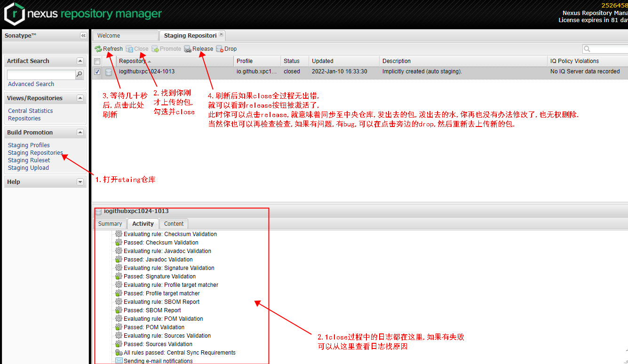
Task: Click the Drop toolbar button
Action: point(226,49)
